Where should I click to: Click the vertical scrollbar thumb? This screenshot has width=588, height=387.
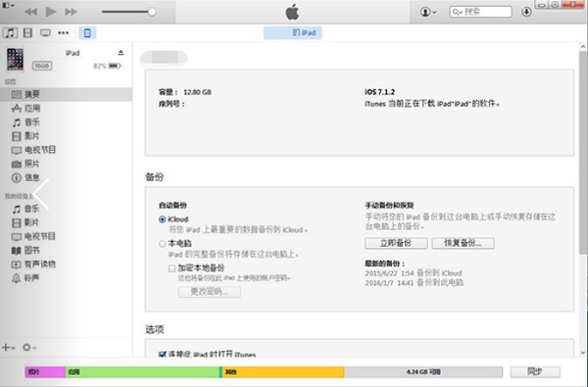(583, 152)
